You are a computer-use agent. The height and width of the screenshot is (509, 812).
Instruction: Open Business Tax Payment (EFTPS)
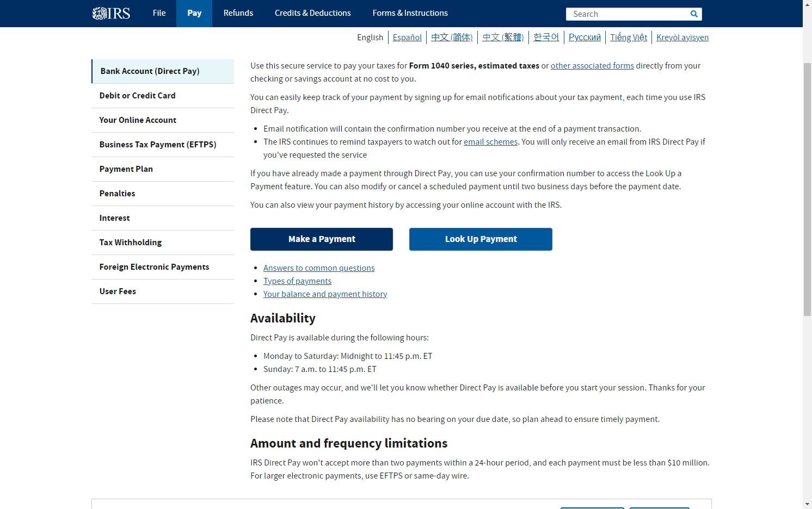163,145
